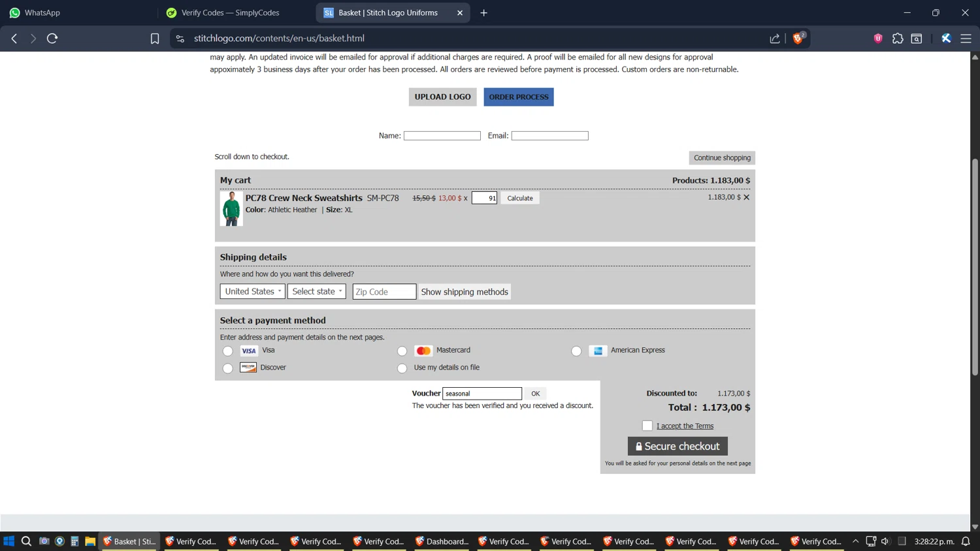This screenshot has width=980, height=551.
Task: Go back to the previous page
Action: point(14,39)
